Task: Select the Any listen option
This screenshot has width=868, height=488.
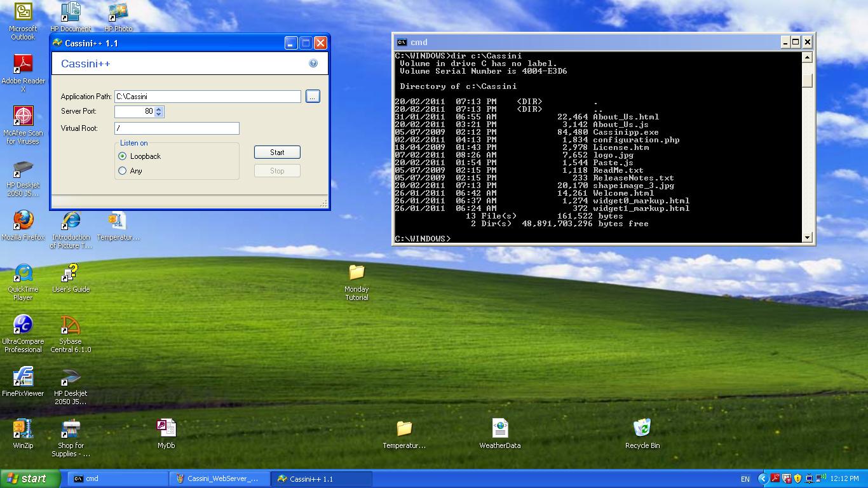Action: coord(123,171)
